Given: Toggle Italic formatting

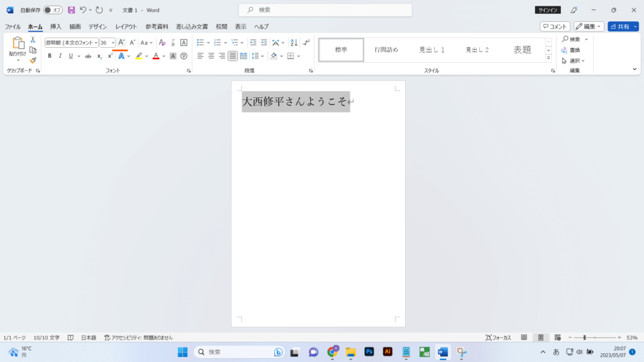Looking at the screenshot, I should [60, 56].
